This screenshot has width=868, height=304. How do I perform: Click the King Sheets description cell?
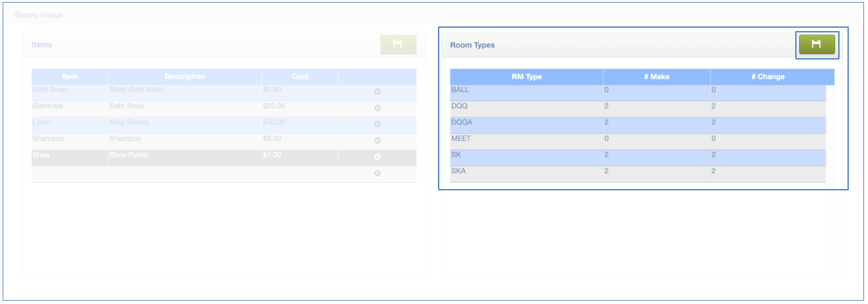pyautogui.click(x=185, y=122)
